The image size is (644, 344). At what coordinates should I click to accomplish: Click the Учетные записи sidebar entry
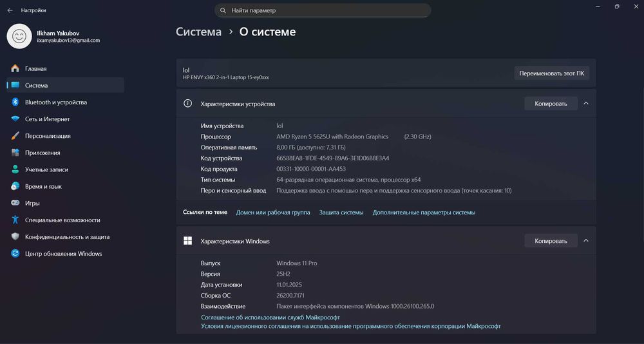point(66,169)
